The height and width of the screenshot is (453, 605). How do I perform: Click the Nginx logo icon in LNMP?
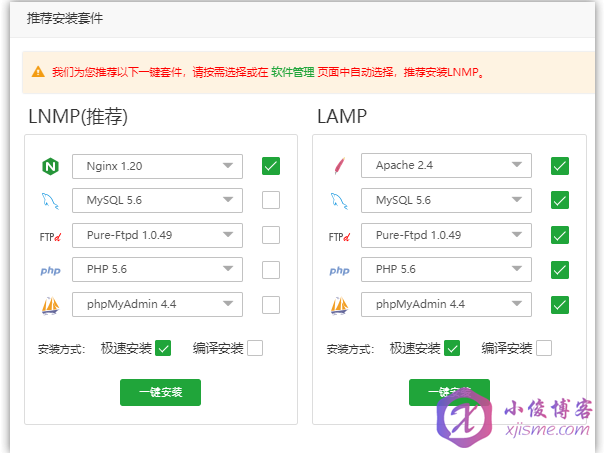point(50,167)
